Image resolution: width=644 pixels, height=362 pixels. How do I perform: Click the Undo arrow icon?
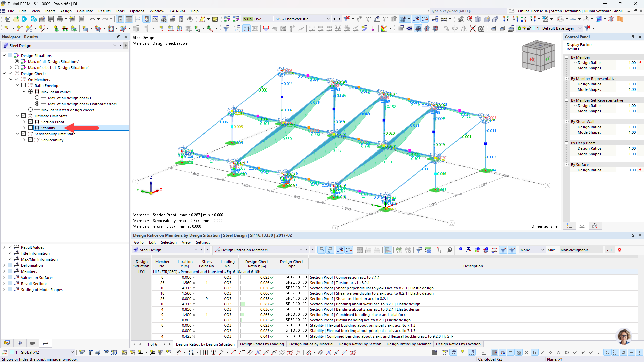tap(92, 19)
